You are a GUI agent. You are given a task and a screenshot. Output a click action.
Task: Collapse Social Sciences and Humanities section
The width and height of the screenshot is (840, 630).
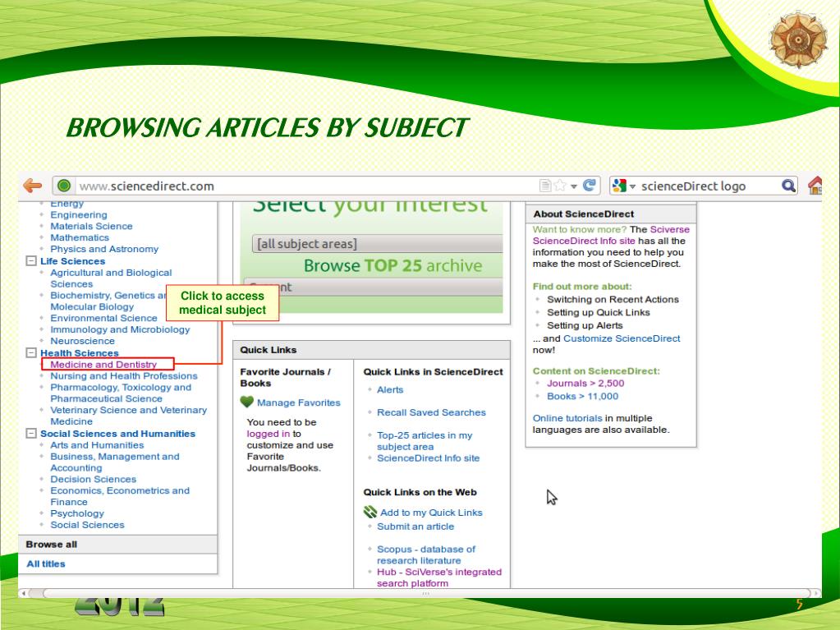tap(31, 434)
